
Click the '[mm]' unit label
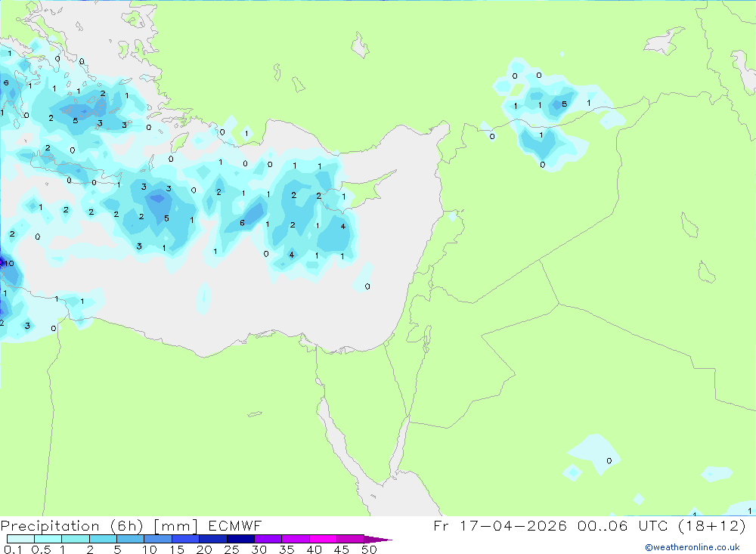coord(175,526)
